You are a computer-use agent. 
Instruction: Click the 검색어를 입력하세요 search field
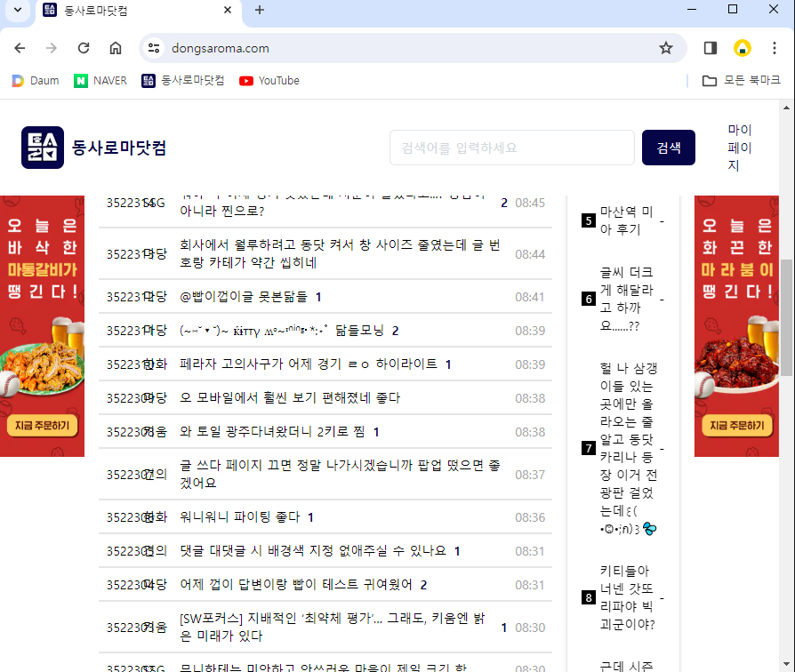tap(511, 148)
